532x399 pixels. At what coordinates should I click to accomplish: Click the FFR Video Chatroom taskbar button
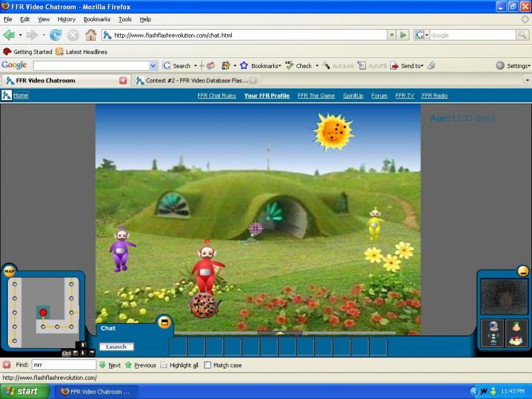96,391
